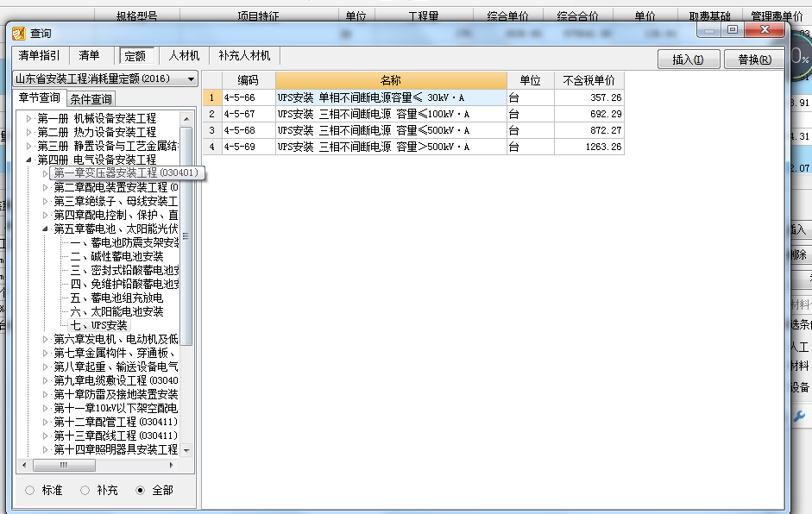This screenshot has width=812, height=514.
Task: Expand 第一册 机械设备安装工程 node
Action: tap(29, 118)
